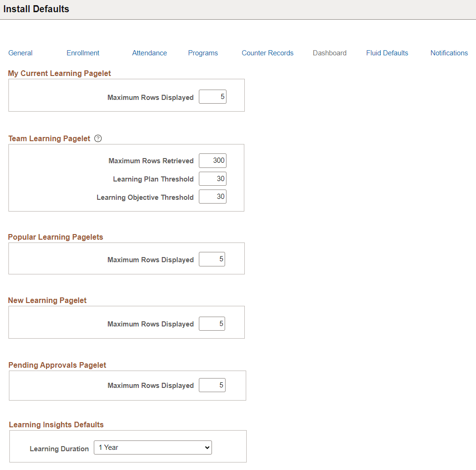Select the General tab
The width and height of the screenshot is (476, 470).
click(20, 53)
